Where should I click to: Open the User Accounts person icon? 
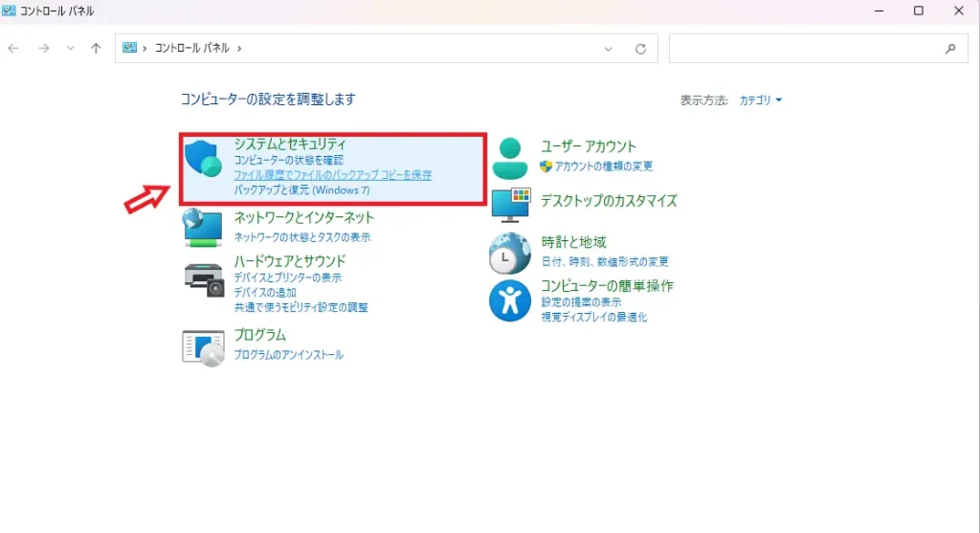click(509, 159)
